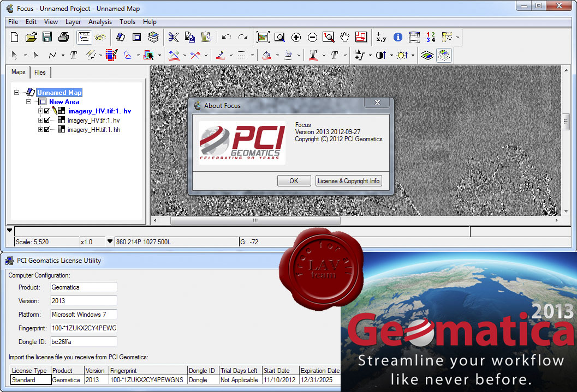Toggle visibility checkbox of imagery_HH.tif:1. hh layer

47,130
